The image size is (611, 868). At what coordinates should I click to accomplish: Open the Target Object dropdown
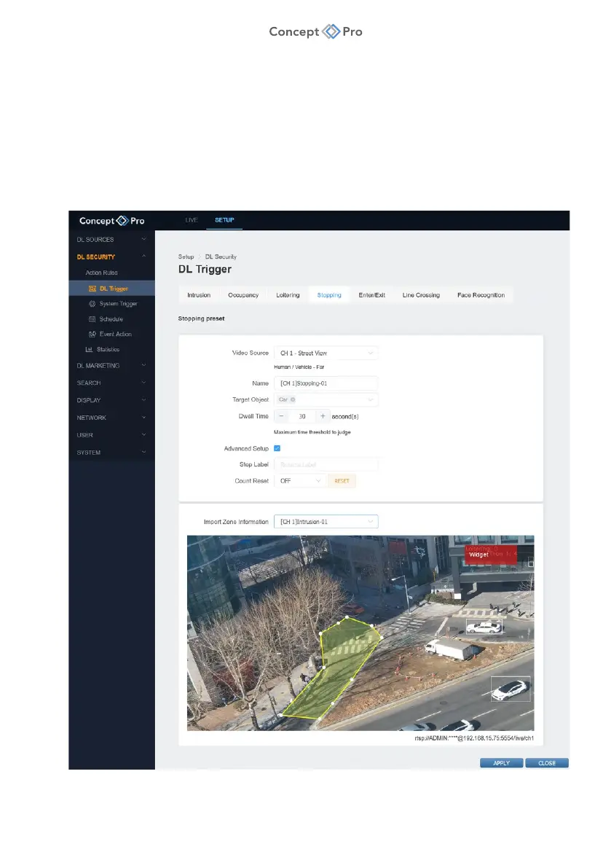[326, 399]
